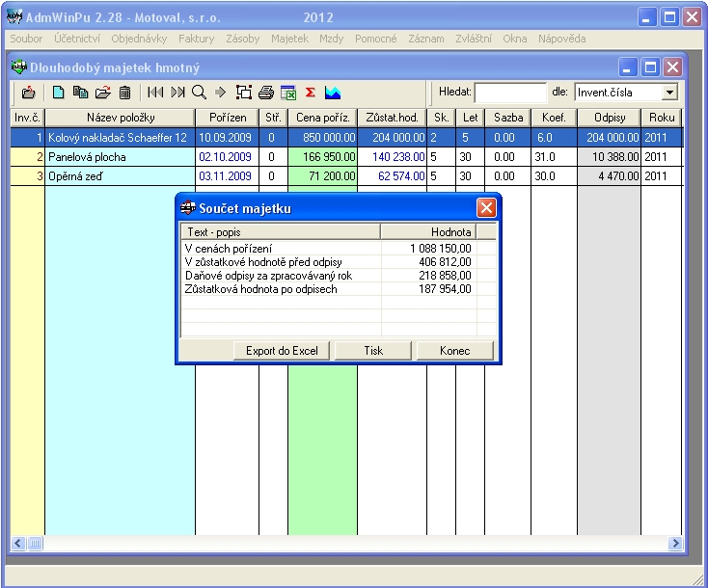Select the Opěrná zeď row
Viewport: 708px width, 588px height.
point(346,176)
